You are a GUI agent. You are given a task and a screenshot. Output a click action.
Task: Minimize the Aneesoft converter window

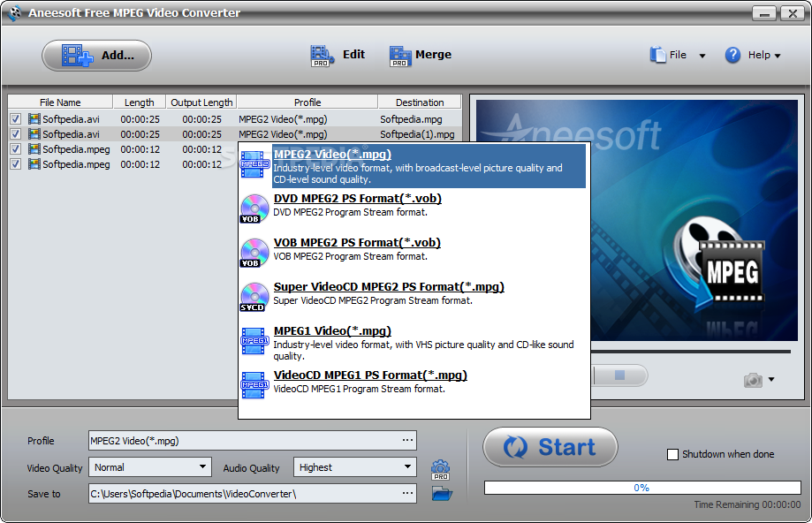tap(764, 13)
